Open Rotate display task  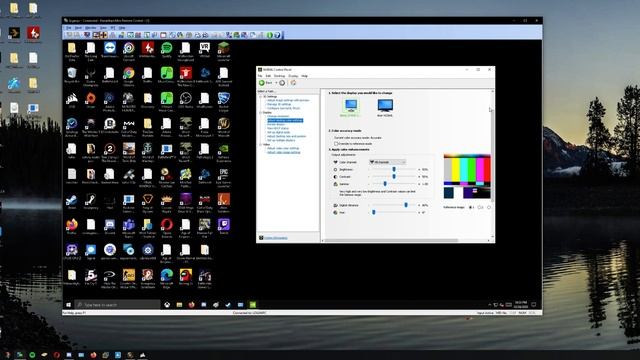[x=276, y=124]
